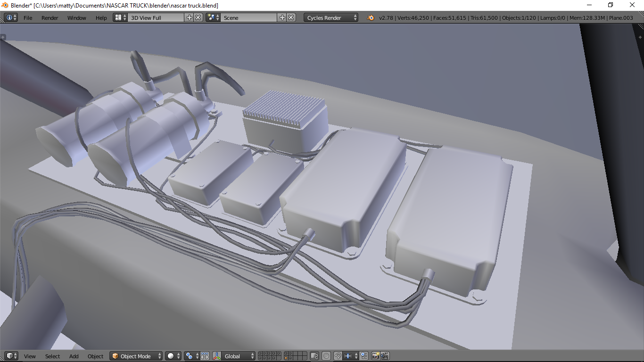Toggle snap during transform magnet icon
Image resolution: width=644 pixels, height=362 pixels.
tap(338, 356)
